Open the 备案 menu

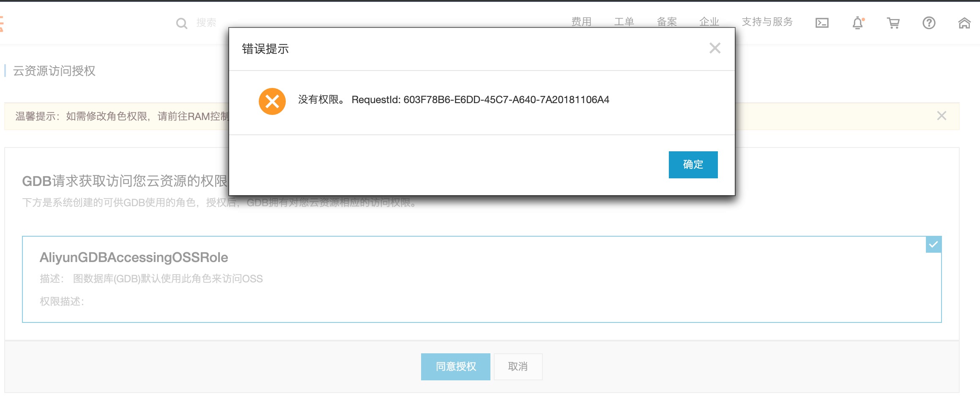pos(667,22)
